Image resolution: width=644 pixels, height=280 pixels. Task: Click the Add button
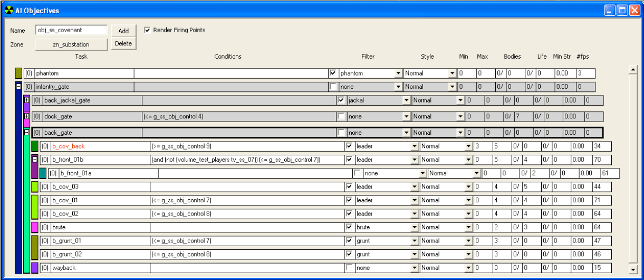coord(123,31)
